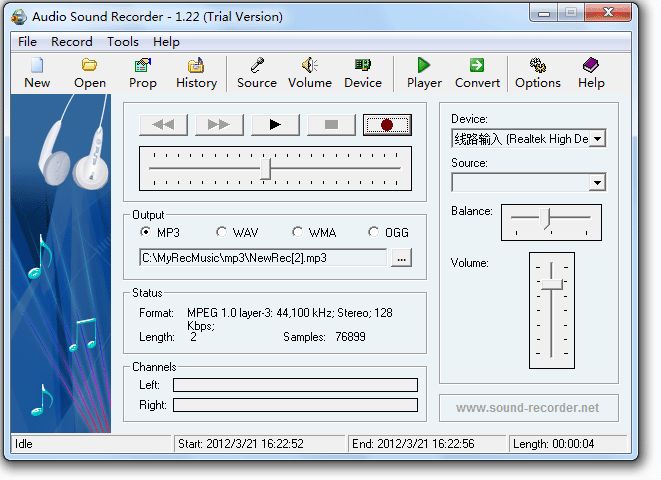Select the WAV output format
Viewport: 661px width, 480px height.
coord(222,232)
